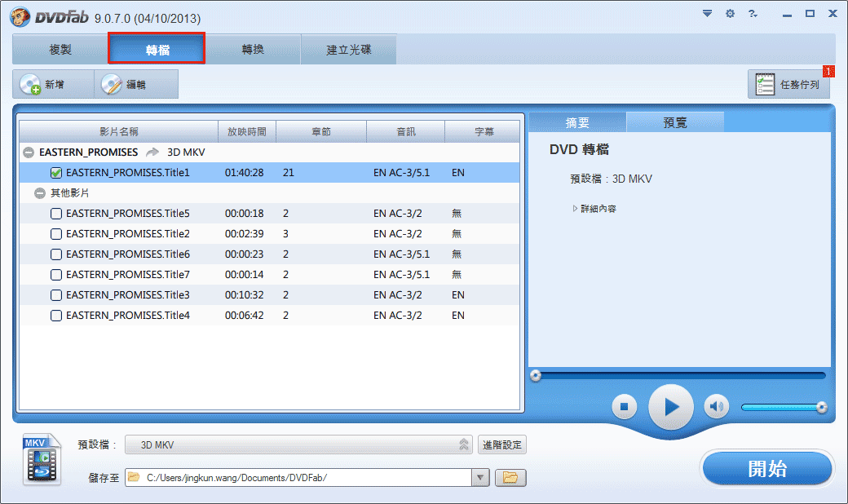Mute the preview with the speaker icon
This screenshot has width=848, height=504.
tap(717, 407)
